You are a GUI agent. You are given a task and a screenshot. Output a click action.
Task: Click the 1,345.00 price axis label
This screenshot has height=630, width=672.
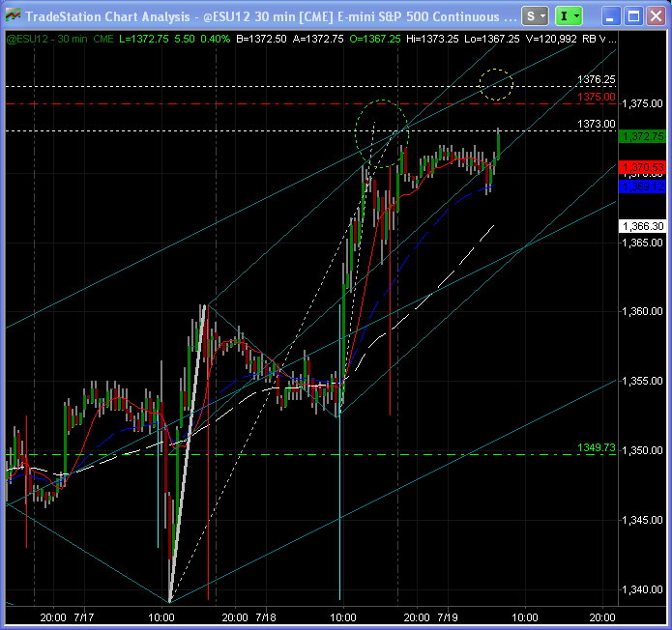tap(642, 520)
